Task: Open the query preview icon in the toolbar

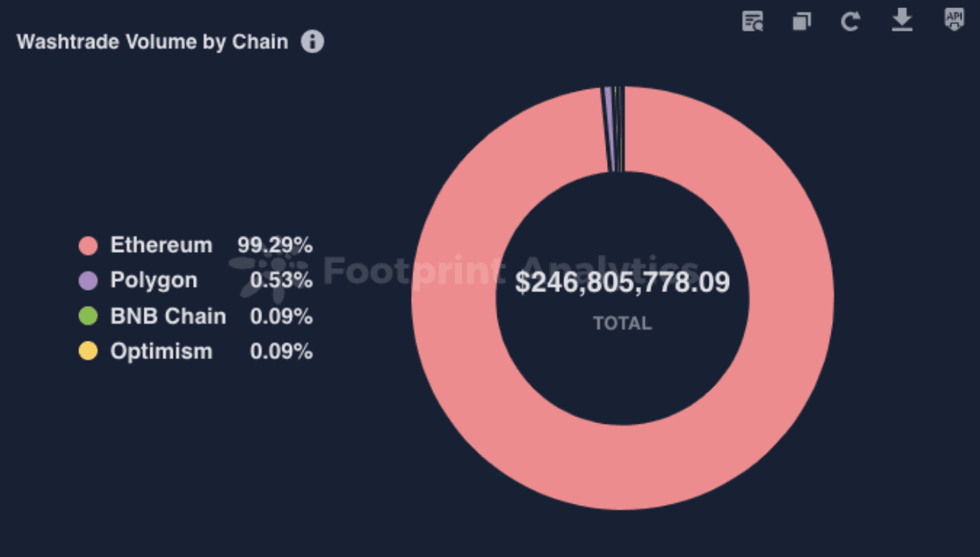Action: (752, 21)
